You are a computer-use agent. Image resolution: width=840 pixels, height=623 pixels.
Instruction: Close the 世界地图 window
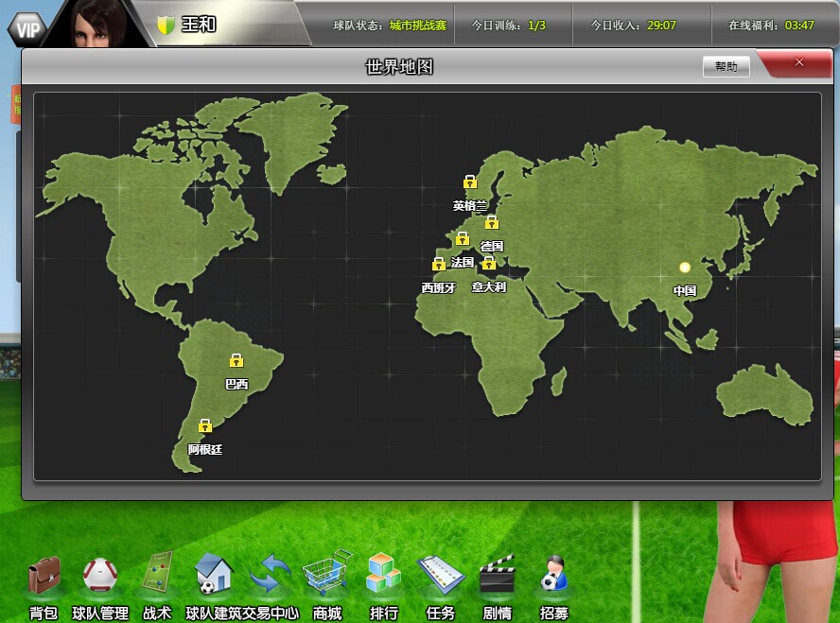[x=798, y=62]
